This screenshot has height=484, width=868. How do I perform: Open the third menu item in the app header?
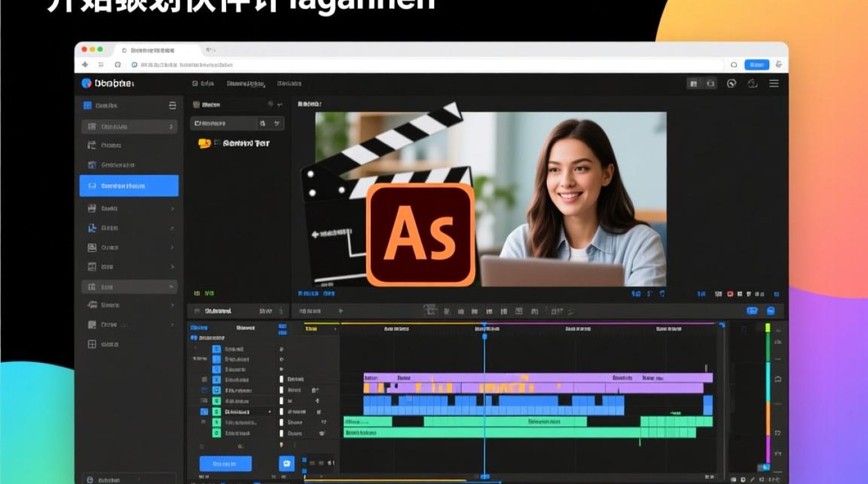click(289, 83)
